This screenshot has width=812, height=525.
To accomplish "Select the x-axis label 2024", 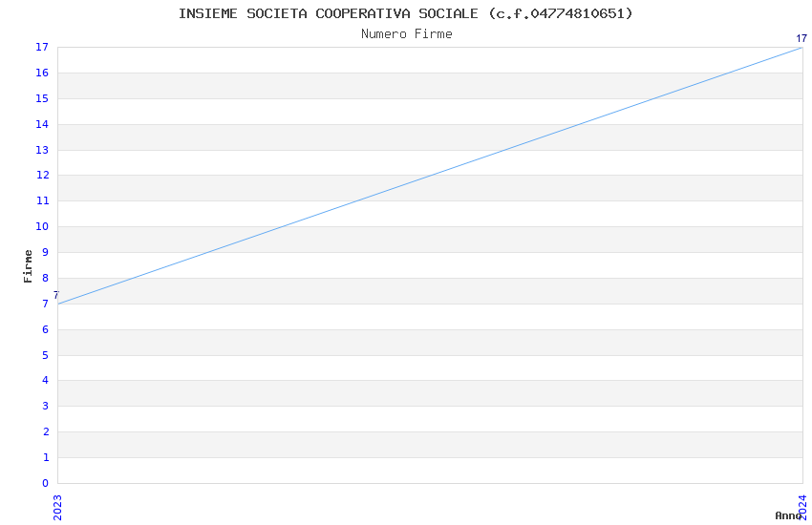I will (x=802, y=507).
